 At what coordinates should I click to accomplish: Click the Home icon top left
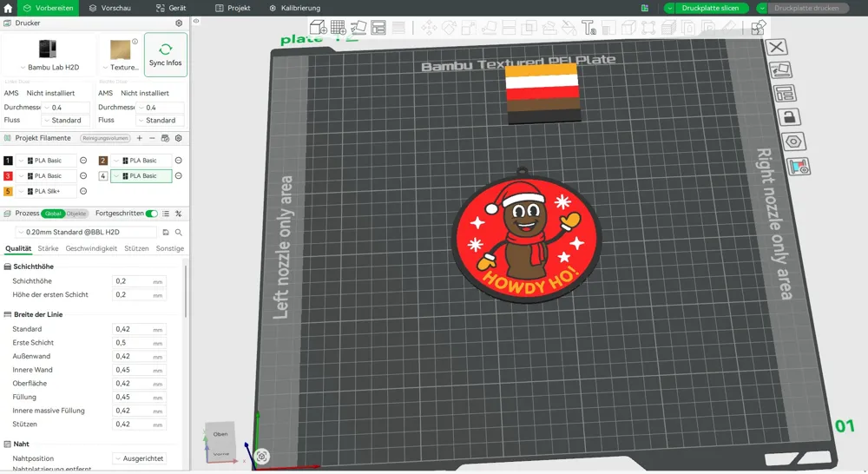[8, 8]
